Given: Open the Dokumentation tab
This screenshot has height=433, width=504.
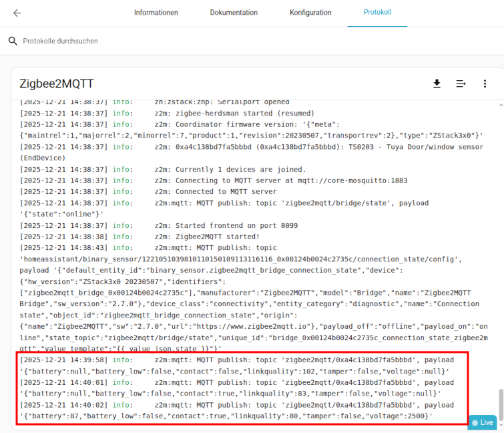Looking at the screenshot, I should click(x=234, y=13).
